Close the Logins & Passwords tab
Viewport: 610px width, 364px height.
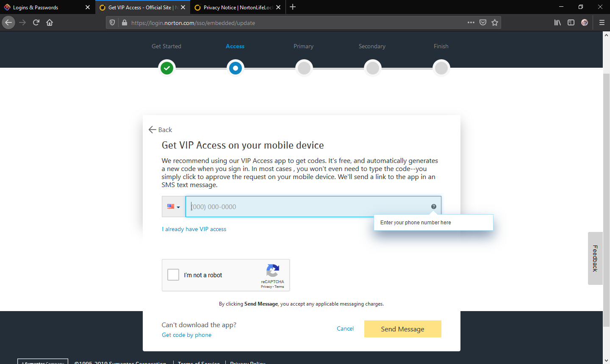(x=88, y=7)
